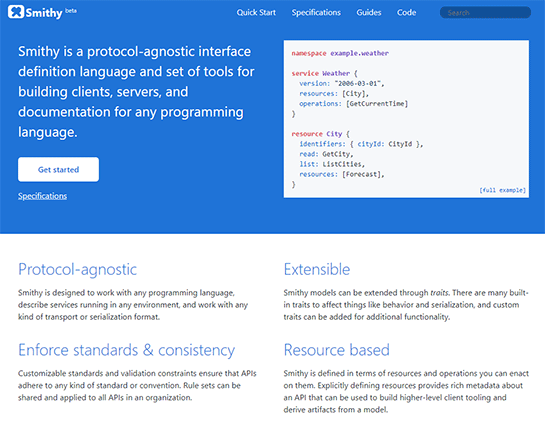Click the hero headline about Smithy
The width and height of the screenshot is (545, 432).
pyautogui.click(x=136, y=92)
